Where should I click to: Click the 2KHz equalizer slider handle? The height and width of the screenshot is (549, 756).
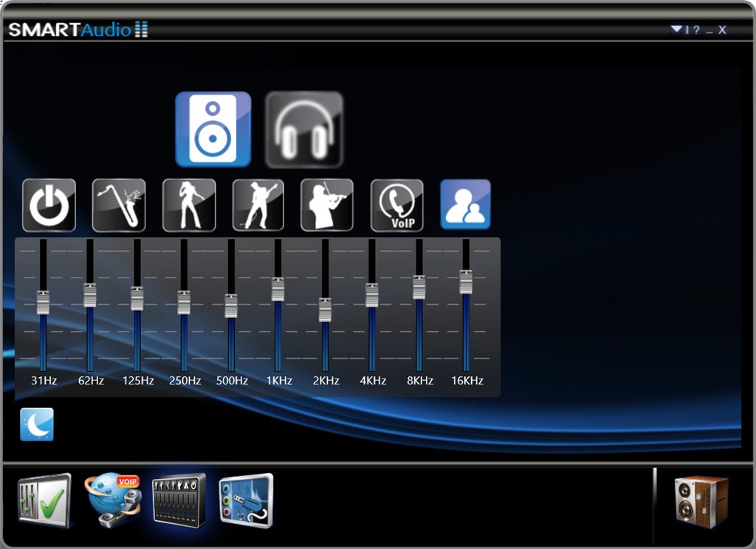[325, 310]
